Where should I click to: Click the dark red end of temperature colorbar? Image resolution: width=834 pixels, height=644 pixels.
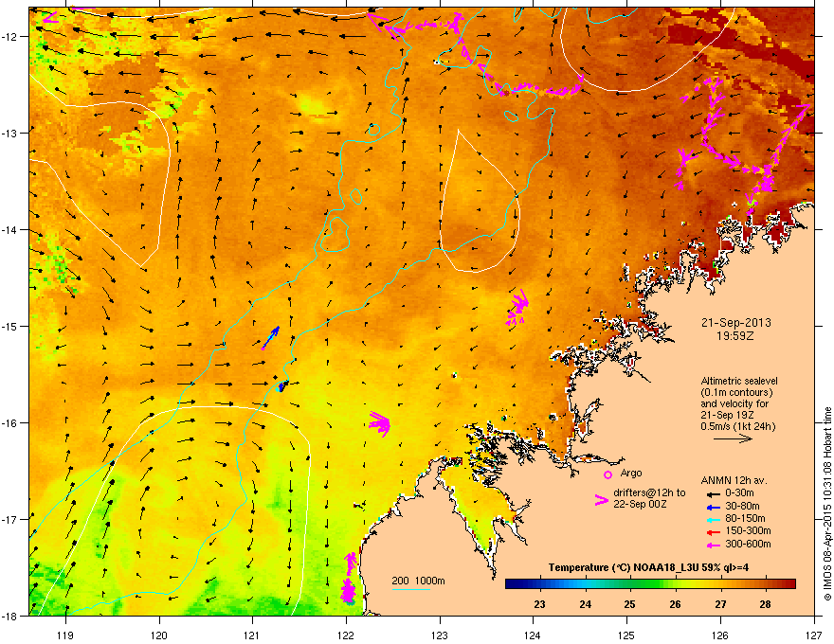789,584
